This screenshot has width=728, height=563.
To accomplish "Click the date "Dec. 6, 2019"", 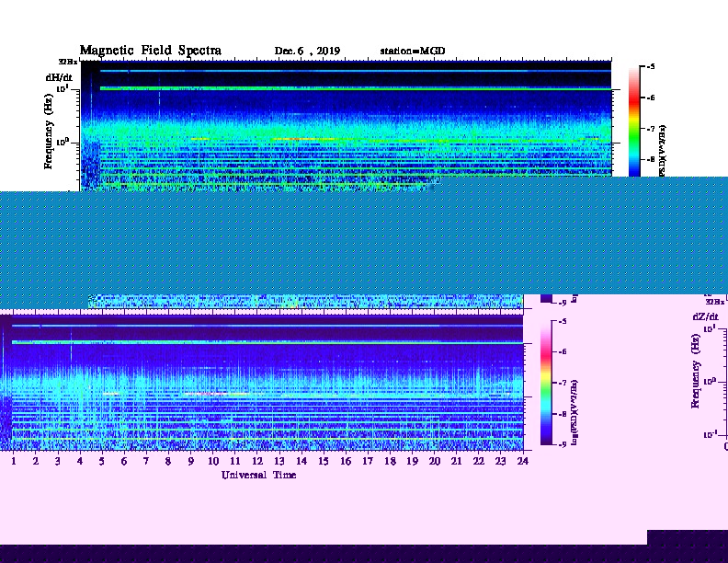I will 307,52.
